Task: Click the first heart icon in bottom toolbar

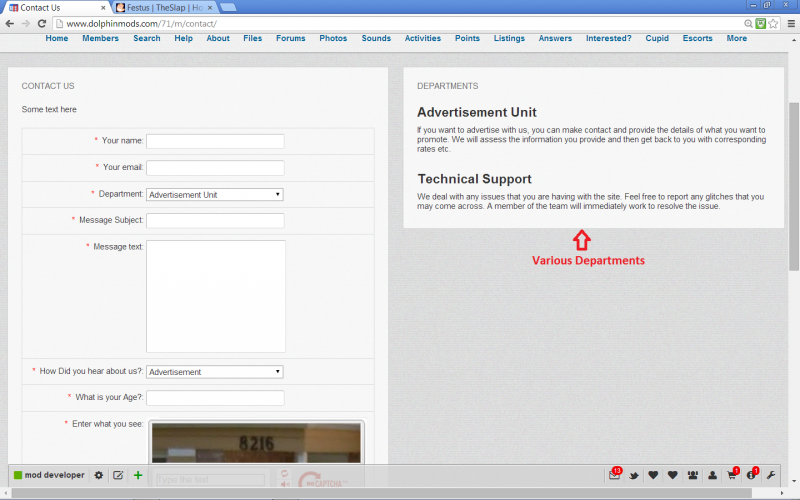Action: pos(653,475)
